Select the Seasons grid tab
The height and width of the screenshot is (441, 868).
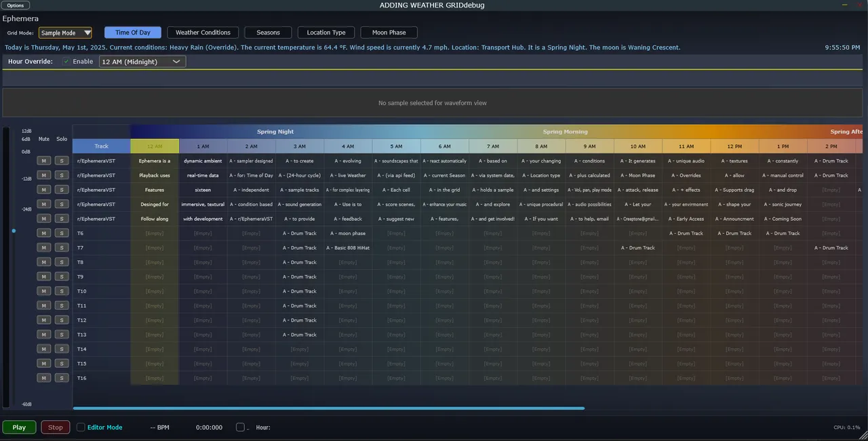pos(268,33)
